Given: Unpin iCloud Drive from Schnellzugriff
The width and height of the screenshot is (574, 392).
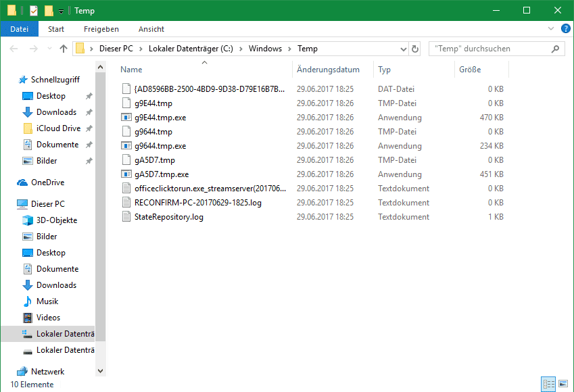Looking at the screenshot, I should (89, 128).
